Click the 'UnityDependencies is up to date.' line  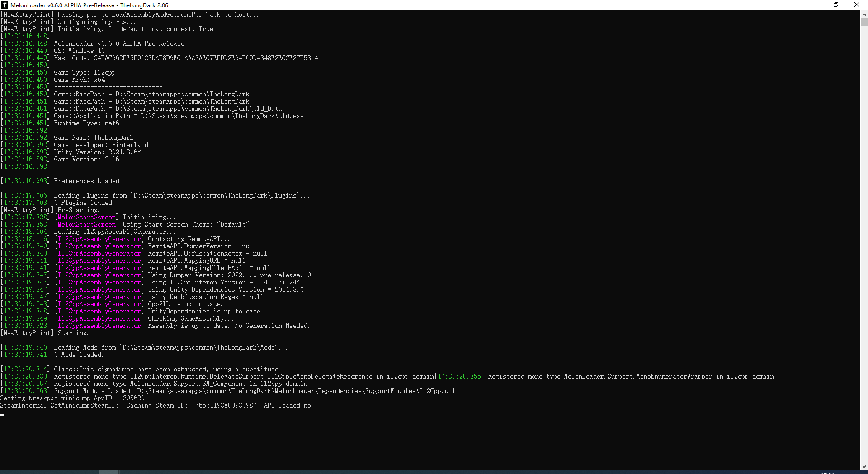click(132, 311)
